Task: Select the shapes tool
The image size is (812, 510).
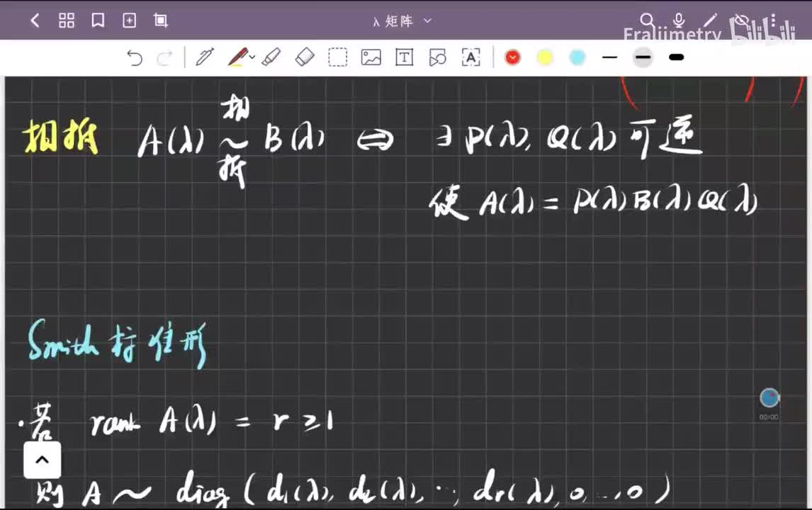Action: [x=438, y=57]
